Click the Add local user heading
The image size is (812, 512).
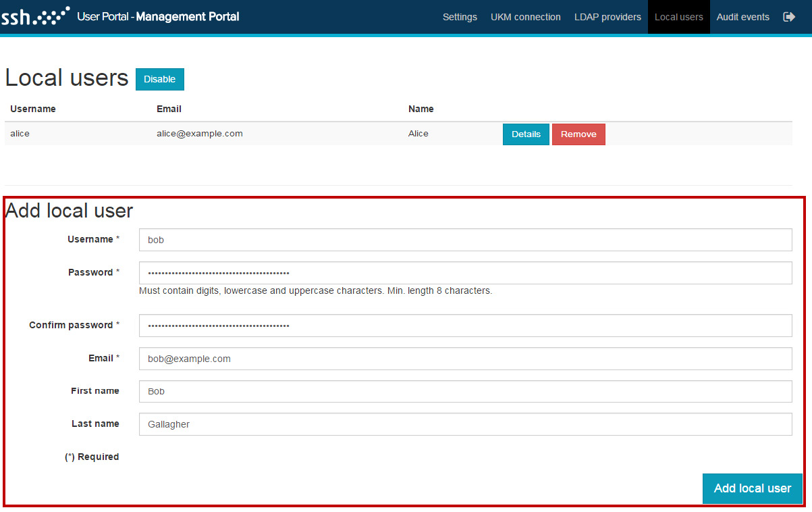(69, 211)
